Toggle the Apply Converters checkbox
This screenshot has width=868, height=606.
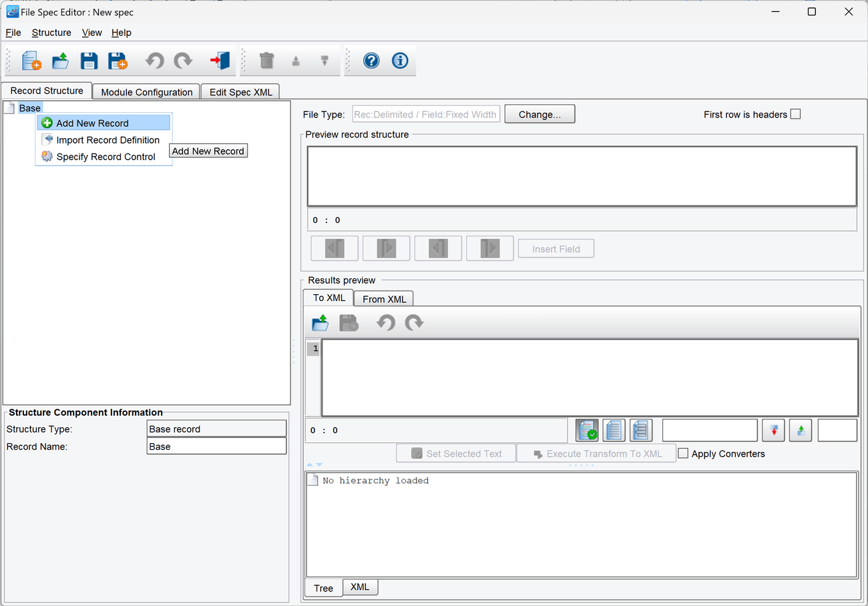pyautogui.click(x=683, y=453)
